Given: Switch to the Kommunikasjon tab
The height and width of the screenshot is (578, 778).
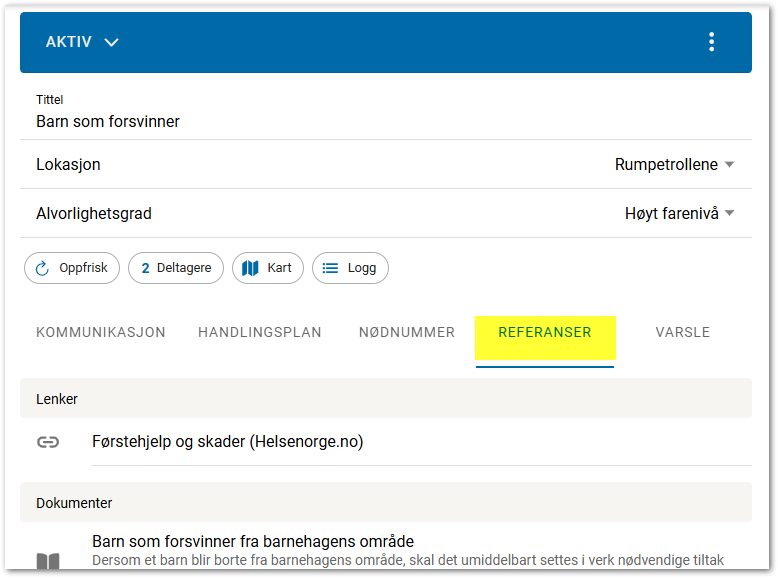Looking at the screenshot, I should (101, 333).
